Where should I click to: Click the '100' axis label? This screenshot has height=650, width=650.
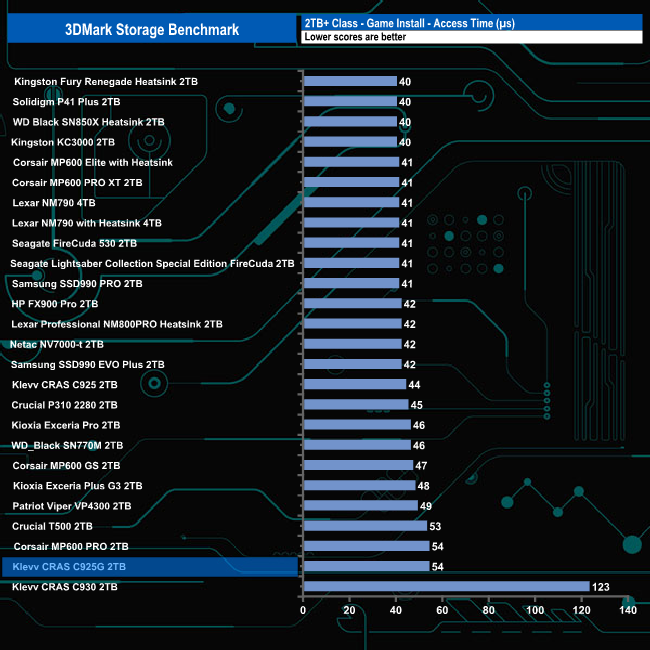coord(535,610)
